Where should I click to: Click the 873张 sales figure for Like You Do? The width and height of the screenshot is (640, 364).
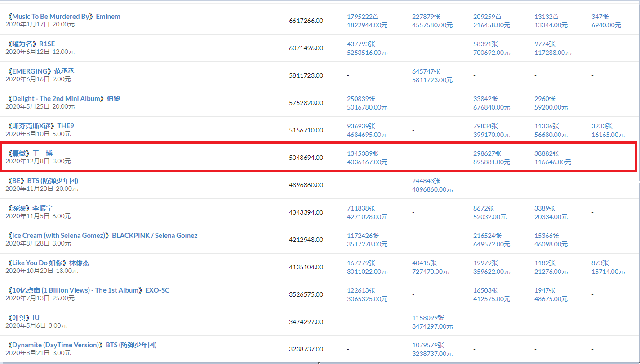(600, 263)
